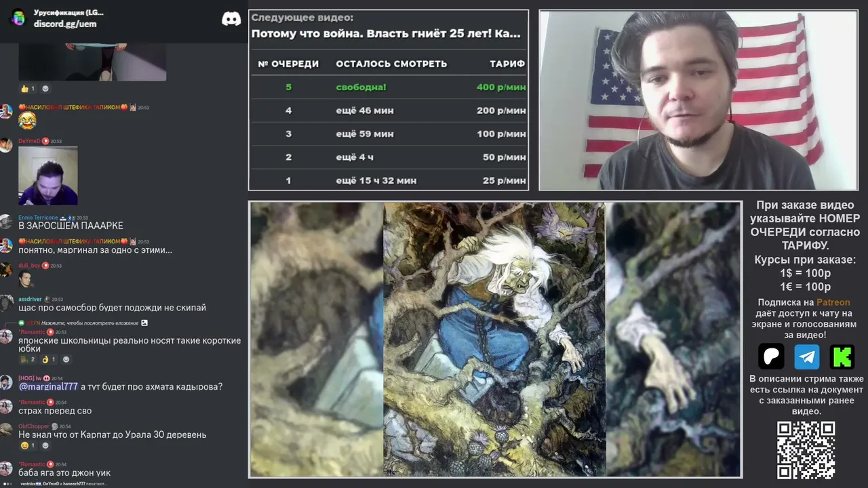The width and height of the screenshot is (868, 488).
Task: Click the laughing-crying emoji message
Action: (x=27, y=121)
